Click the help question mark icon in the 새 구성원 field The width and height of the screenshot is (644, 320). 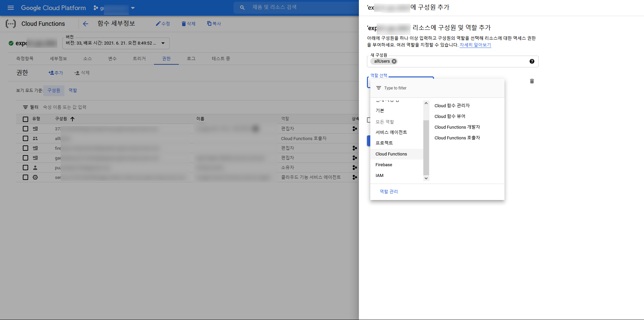point(532,61)
